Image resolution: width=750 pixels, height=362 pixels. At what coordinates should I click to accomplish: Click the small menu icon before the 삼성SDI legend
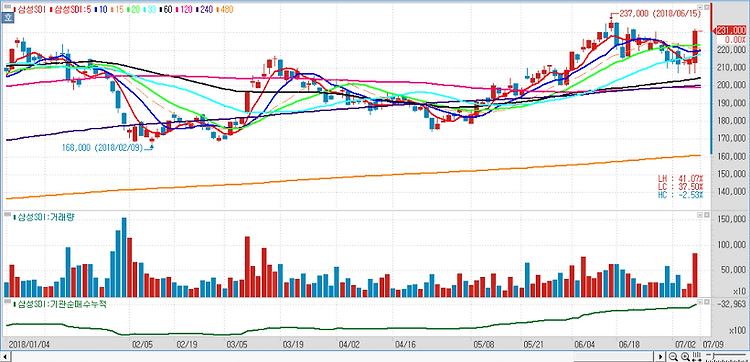pos(8,7)
